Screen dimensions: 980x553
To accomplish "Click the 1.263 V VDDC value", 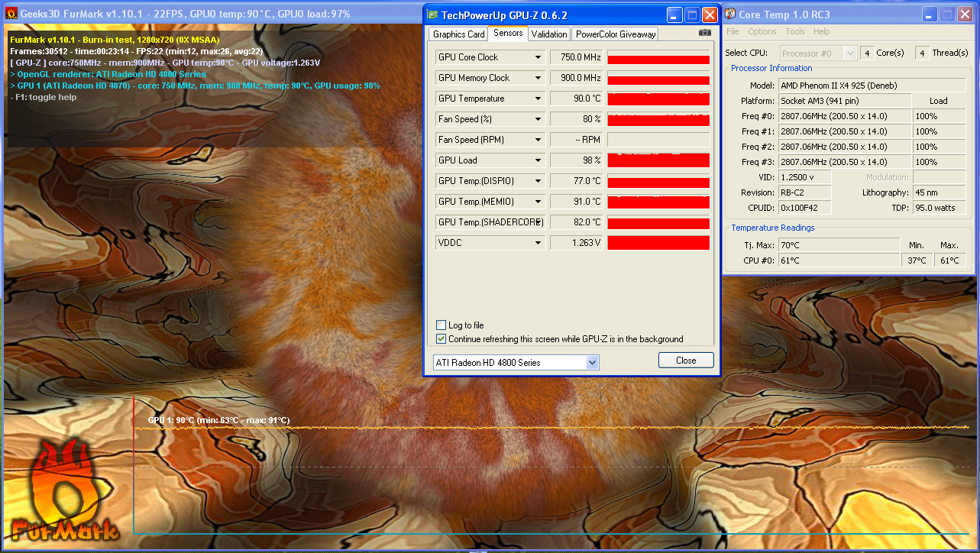I will pos(577,243).
